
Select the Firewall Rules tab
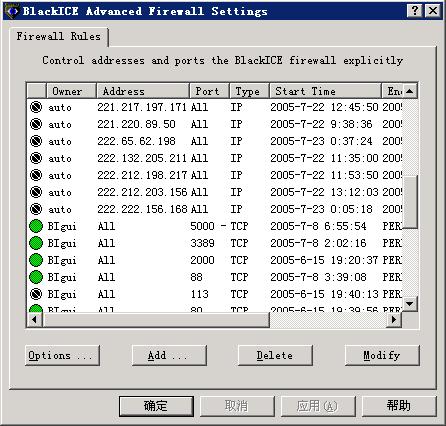[59, 36]
